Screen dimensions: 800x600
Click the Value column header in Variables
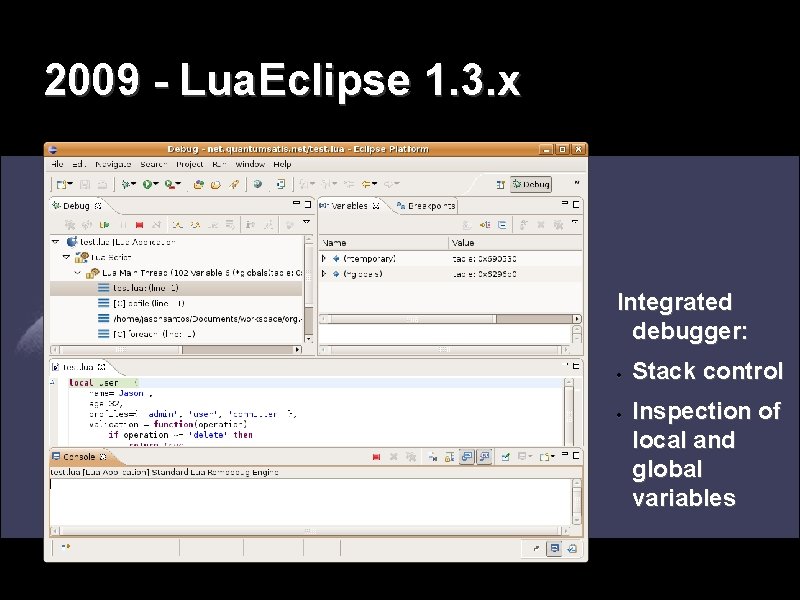[515, 243]
